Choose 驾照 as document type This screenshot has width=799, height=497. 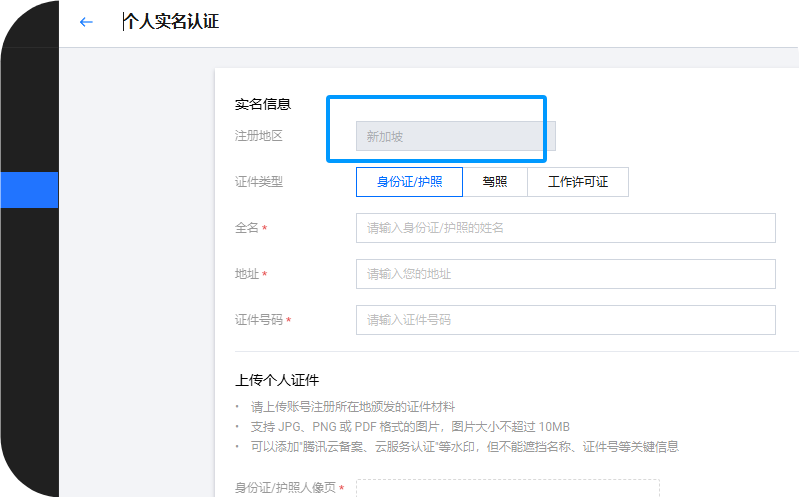(x=495, y=182)
